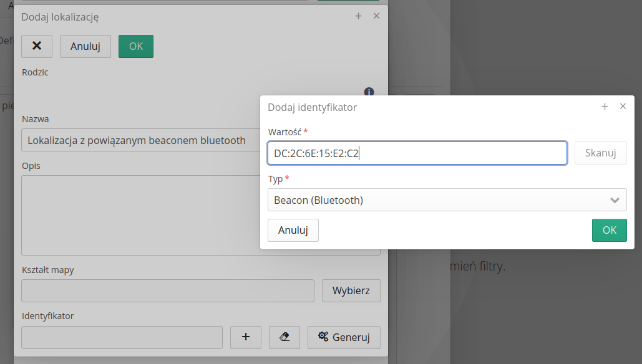642x364 pixels.
Task: Click the plus button next to Identyfikator field
Action: coord(246,337)
